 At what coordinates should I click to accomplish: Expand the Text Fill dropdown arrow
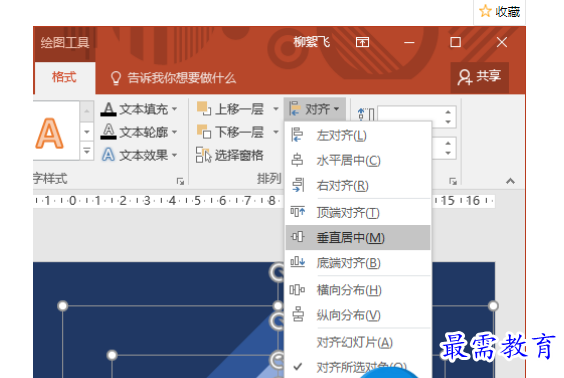click(174, 109)
